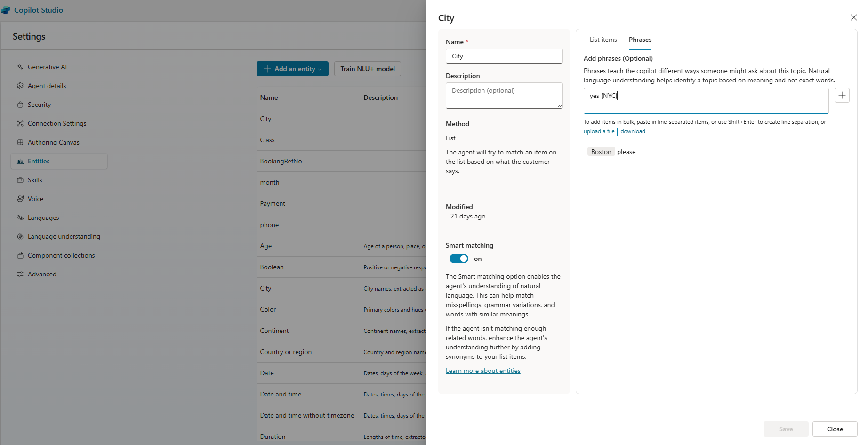Select the Phrases tab
868x445 pixels.
640,40
